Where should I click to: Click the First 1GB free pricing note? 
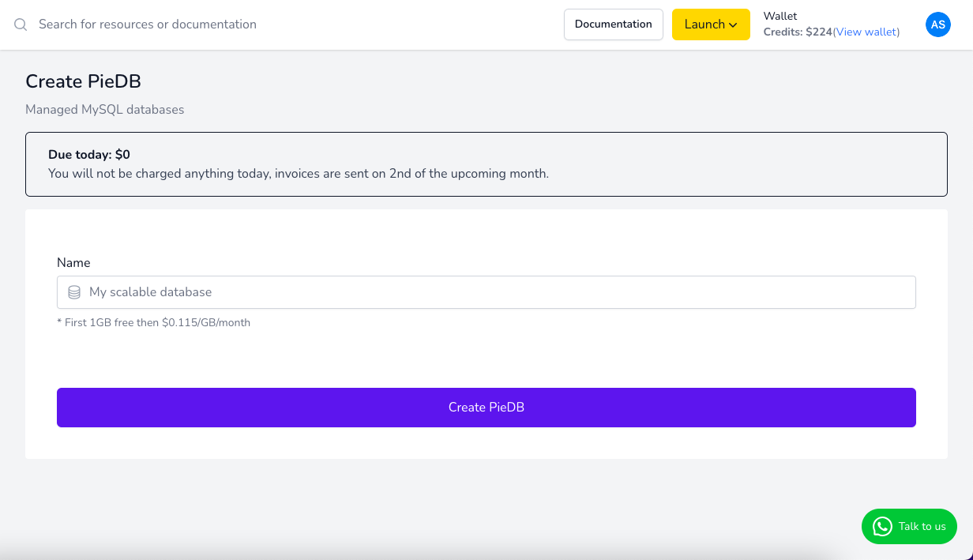click(x=154, y=322)
